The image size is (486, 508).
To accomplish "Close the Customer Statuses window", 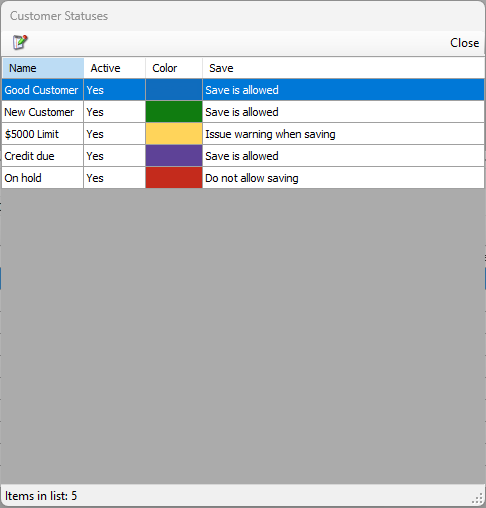I will click(464, 43).
